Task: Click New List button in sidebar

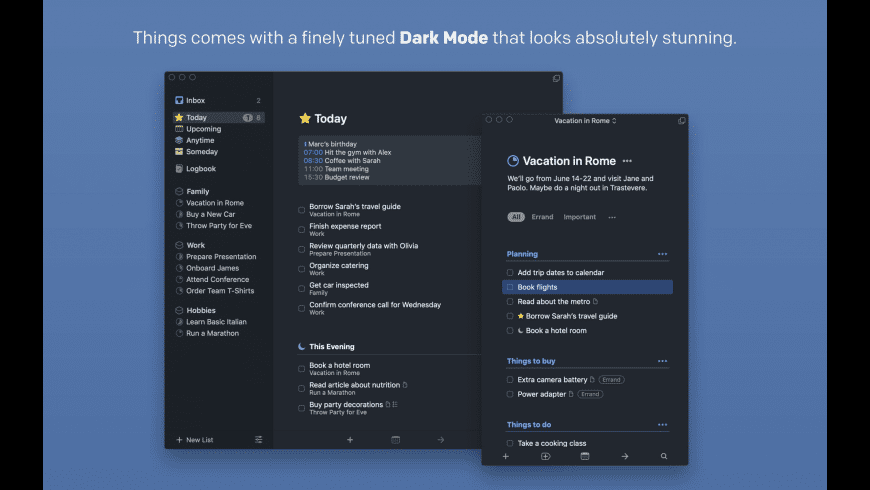Action: [195, 440]
